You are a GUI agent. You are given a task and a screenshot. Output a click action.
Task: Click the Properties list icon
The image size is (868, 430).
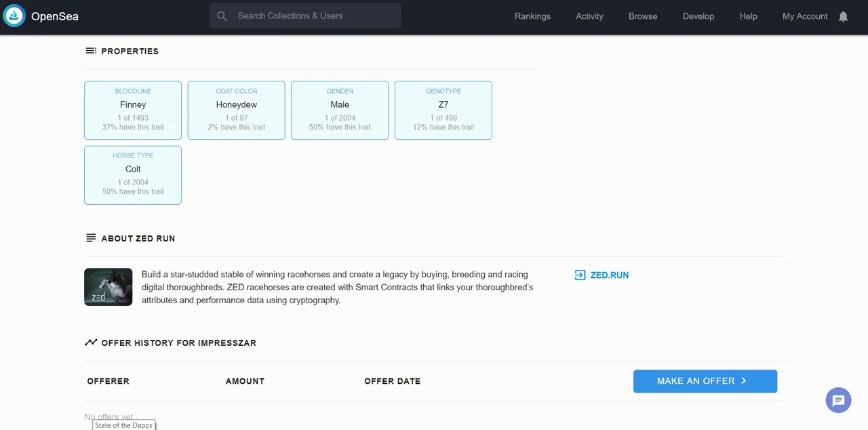(90, 51)
